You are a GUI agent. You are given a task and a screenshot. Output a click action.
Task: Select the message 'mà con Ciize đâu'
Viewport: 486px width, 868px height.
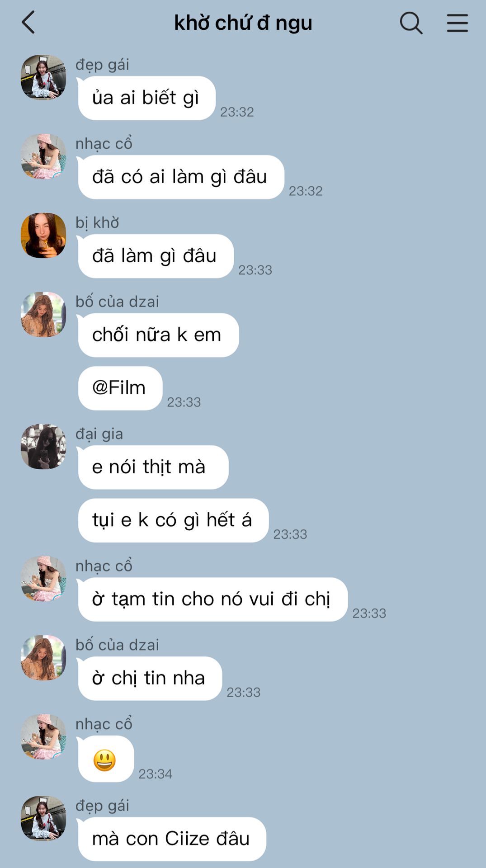pos(172,839)
